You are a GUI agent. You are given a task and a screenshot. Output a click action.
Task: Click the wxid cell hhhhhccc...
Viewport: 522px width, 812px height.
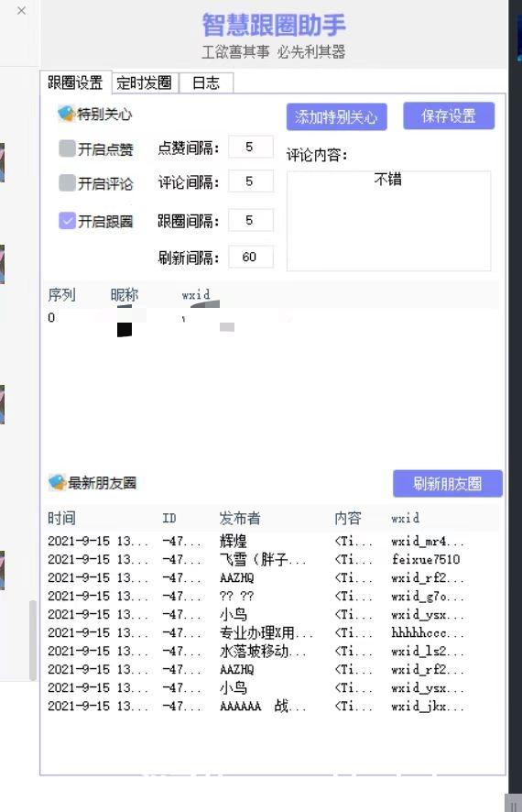tap(428, 632)
